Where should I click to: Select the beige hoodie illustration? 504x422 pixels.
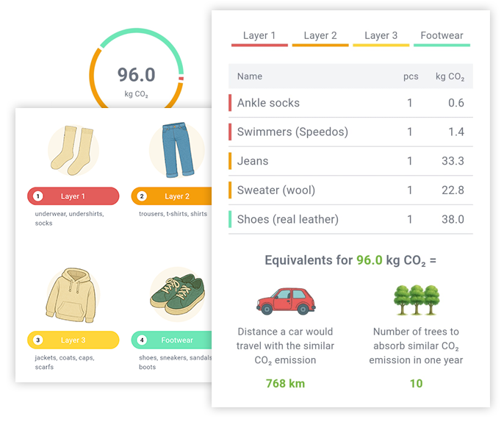(73, 295)
